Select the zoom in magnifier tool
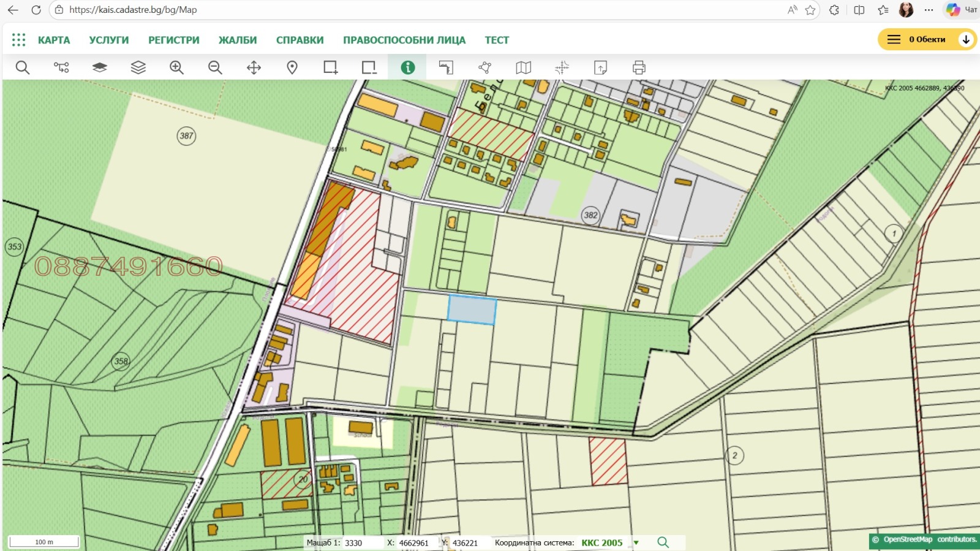This screenshot has width=980, height=551. click(176, 67)
